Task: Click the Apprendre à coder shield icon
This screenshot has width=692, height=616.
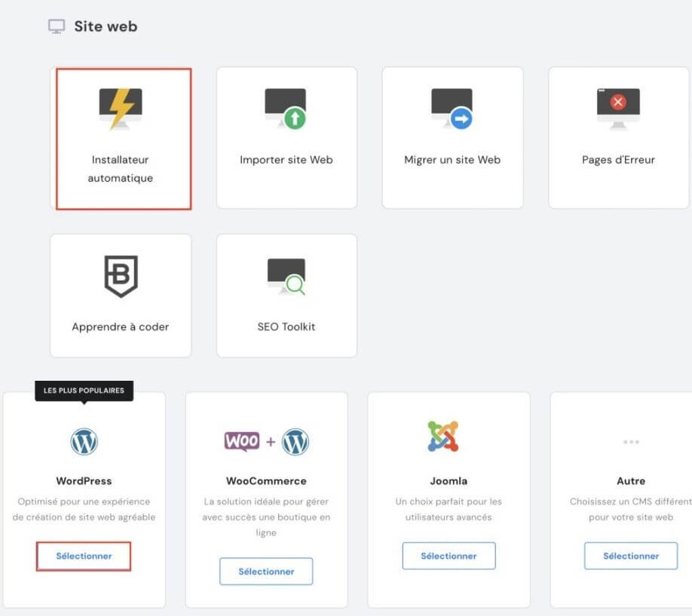Action: point(121,277)
